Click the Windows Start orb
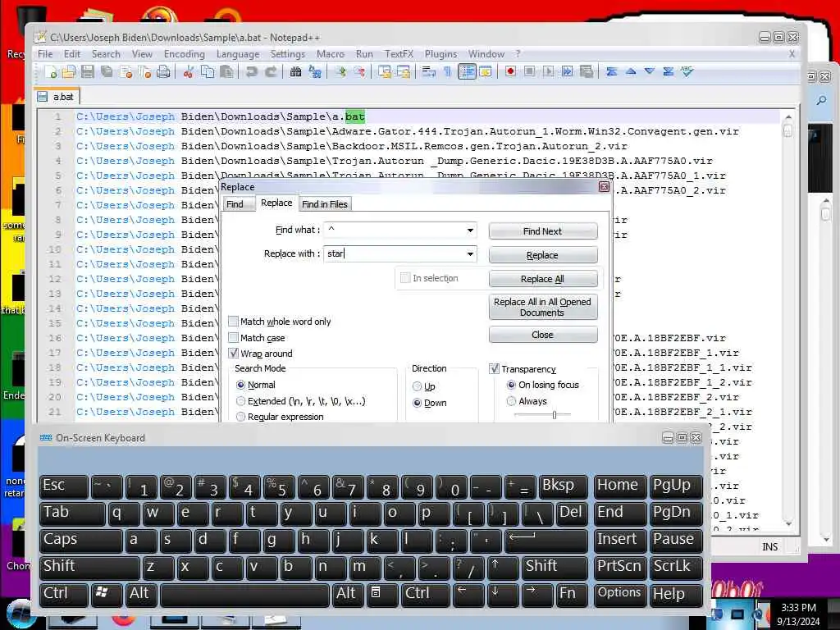The image size is (840, 630). click(x=21, y=615)
